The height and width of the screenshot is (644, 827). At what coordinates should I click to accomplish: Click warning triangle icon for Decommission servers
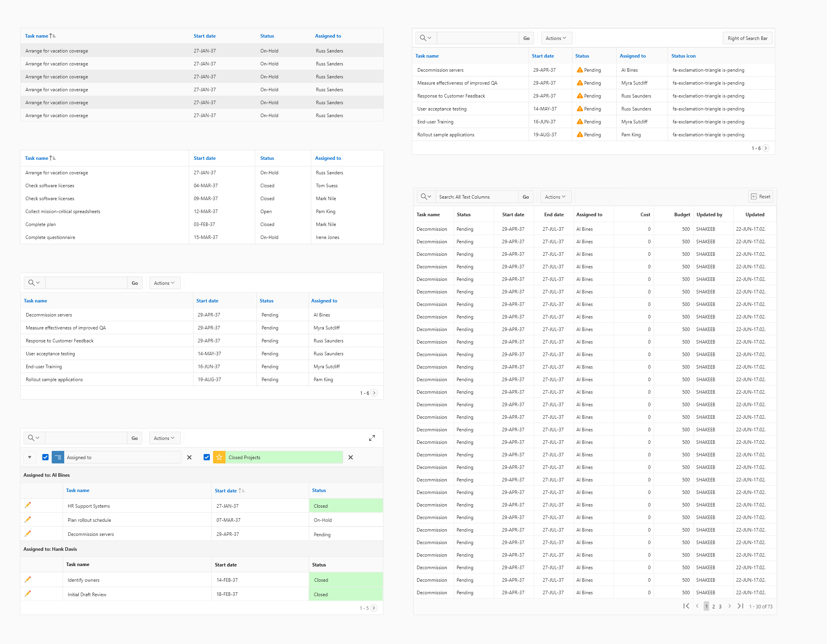pos(580,70)
